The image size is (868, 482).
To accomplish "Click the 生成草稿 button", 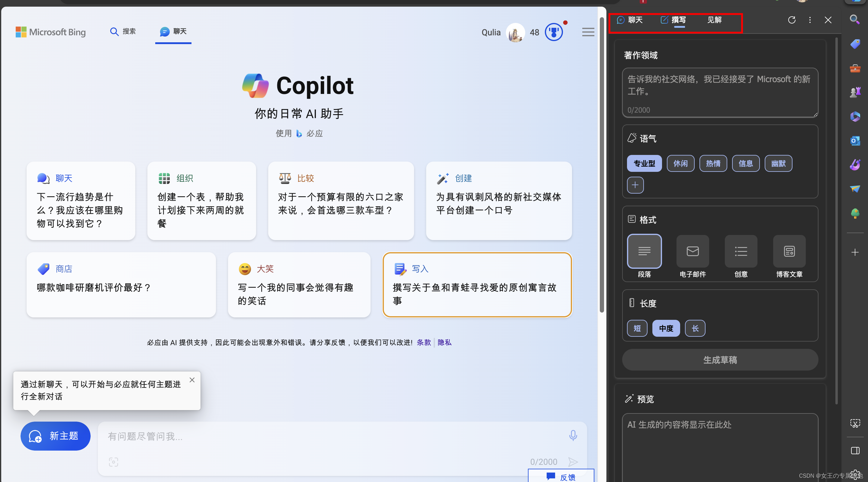I will pos(720,360).
